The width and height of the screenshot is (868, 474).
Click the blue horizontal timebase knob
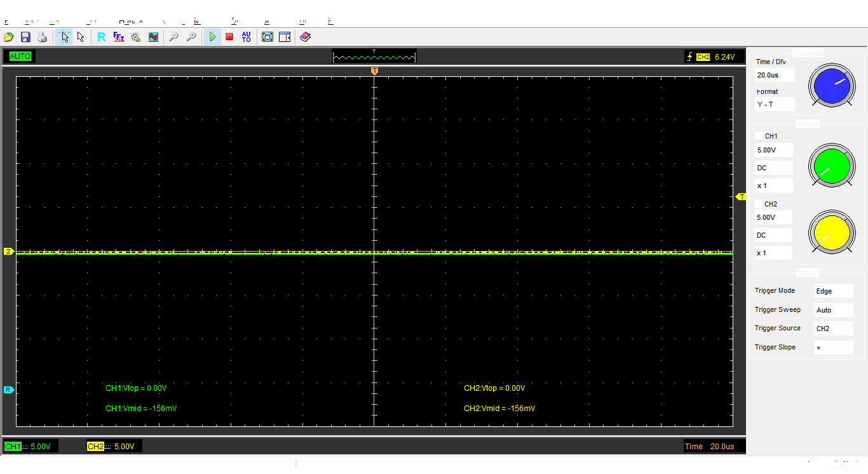click(x=832, y=85)
